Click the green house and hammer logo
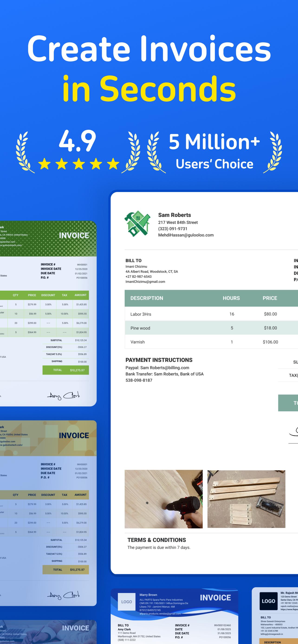 coord(137,224)
